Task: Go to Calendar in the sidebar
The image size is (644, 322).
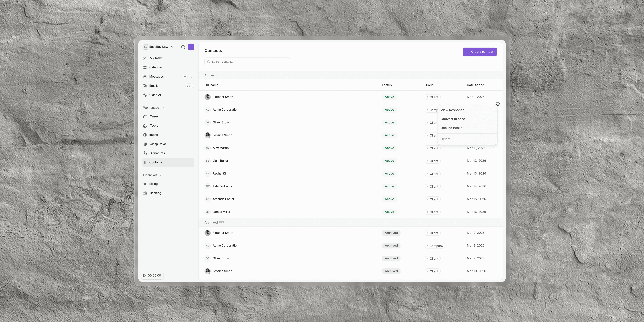Action: (x=156, y=67)
